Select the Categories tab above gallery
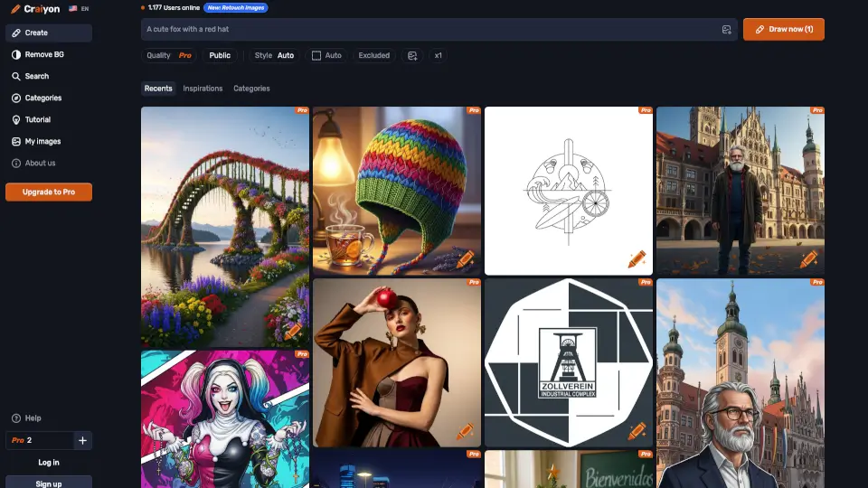The height and width of the screenshot is (488, 868). (251, 89)
